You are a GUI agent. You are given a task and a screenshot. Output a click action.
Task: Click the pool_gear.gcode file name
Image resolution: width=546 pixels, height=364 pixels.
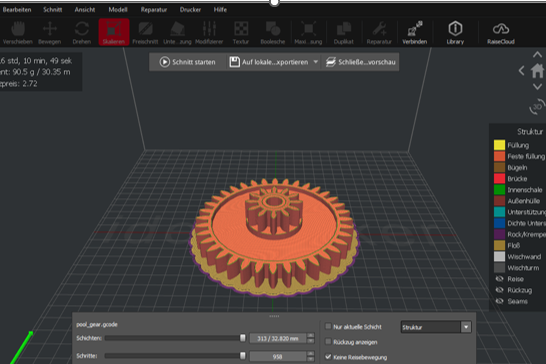pos(97,324)
